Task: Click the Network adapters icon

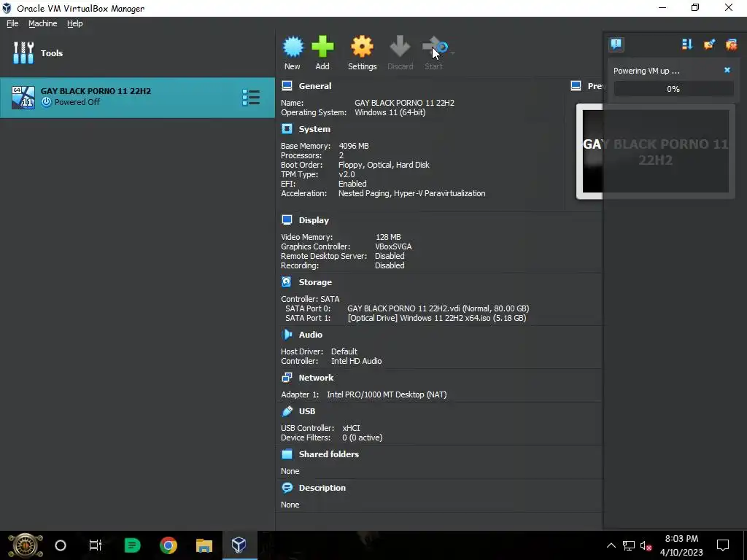Action: point(287,377)
